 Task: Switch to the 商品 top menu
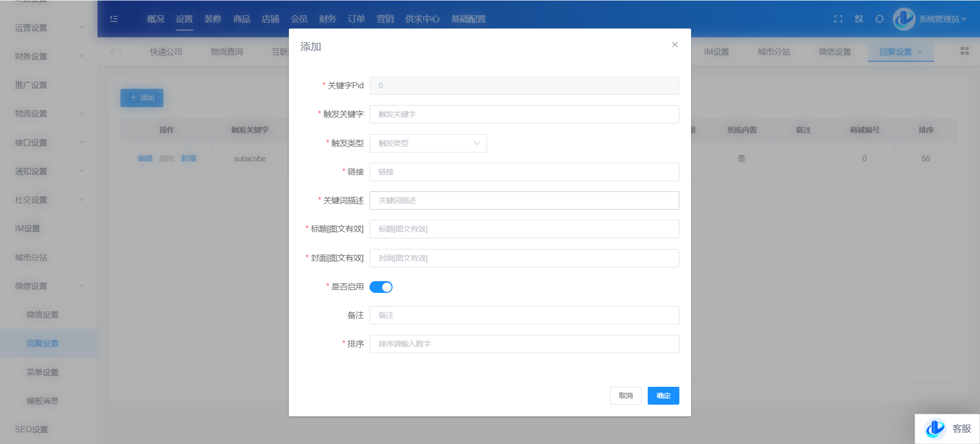pyautogui.click(x=241, y=19)
